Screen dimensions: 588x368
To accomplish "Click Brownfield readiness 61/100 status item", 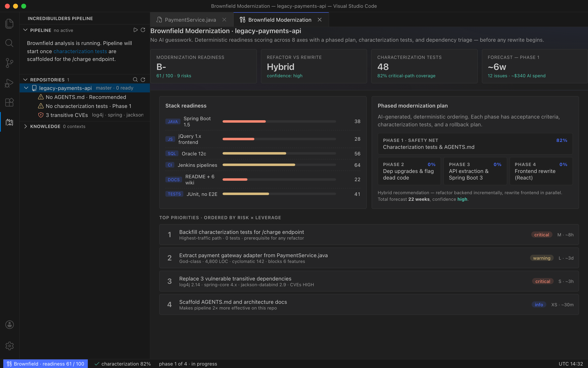I will tap(46, 364).
